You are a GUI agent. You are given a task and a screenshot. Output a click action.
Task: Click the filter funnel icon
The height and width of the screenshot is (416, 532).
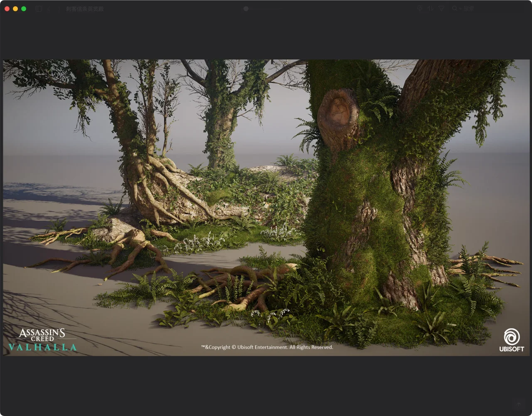(441, 8)
